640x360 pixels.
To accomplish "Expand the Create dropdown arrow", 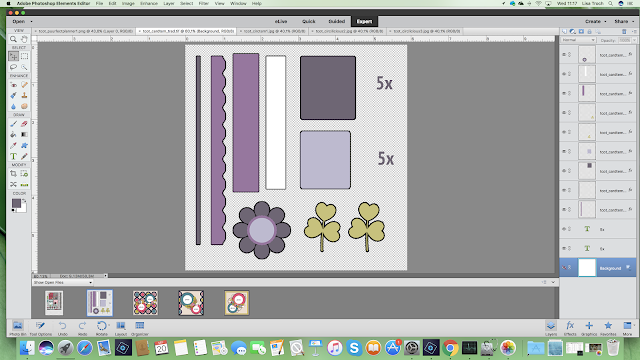I will coord(605,22).
